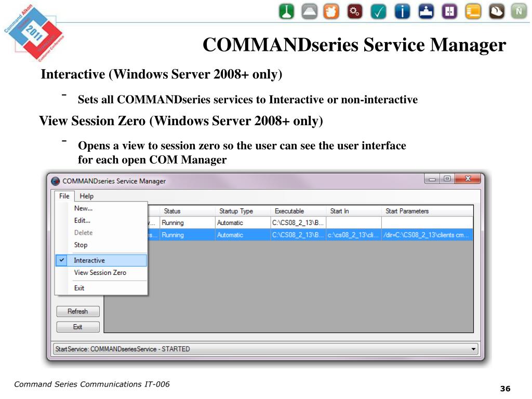Click the dark red gears icon
The height and width of the screenshot is (399, 532).
point(355,11)
